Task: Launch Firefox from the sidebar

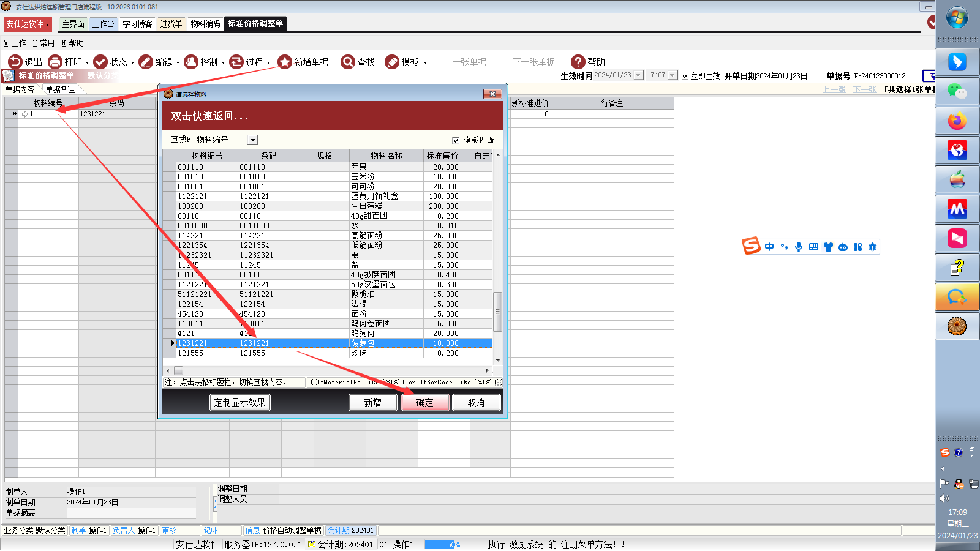Action: click(957, 121)
